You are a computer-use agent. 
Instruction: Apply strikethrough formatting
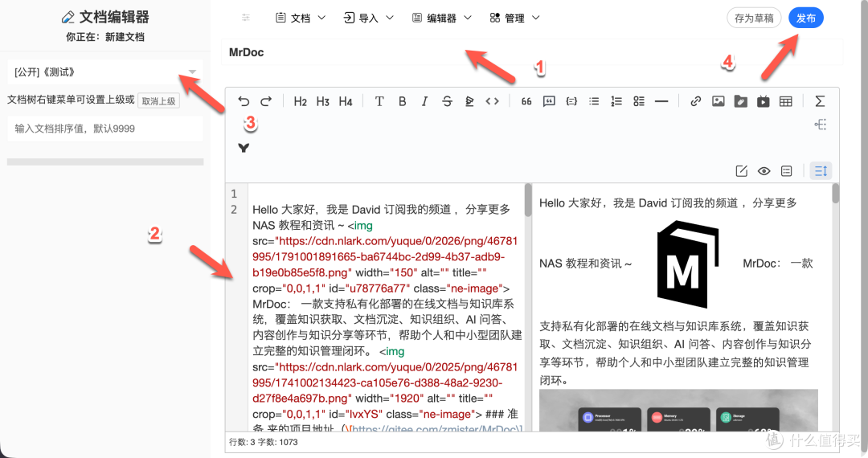coord(448,101)
